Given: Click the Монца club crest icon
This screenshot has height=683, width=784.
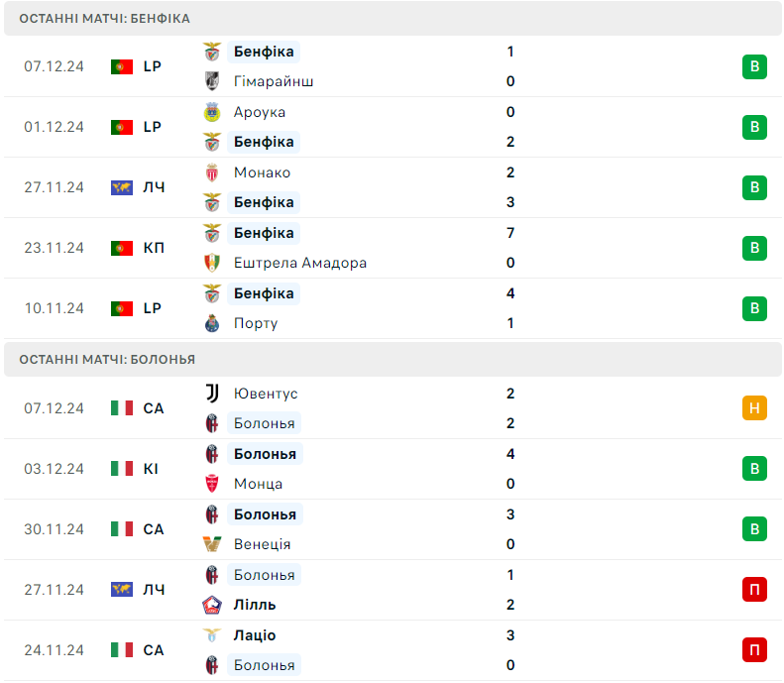Looking at the screenshot, I should tap(212, 484).
